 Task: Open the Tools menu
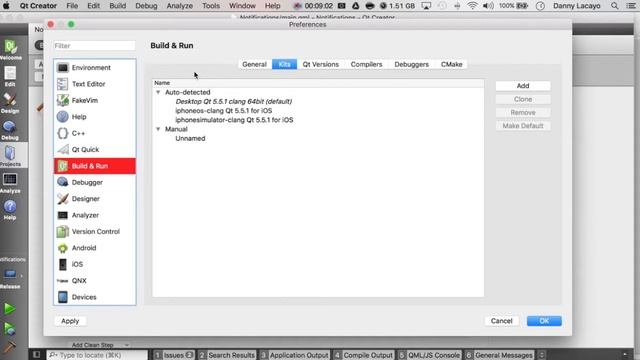click(211, 6)
